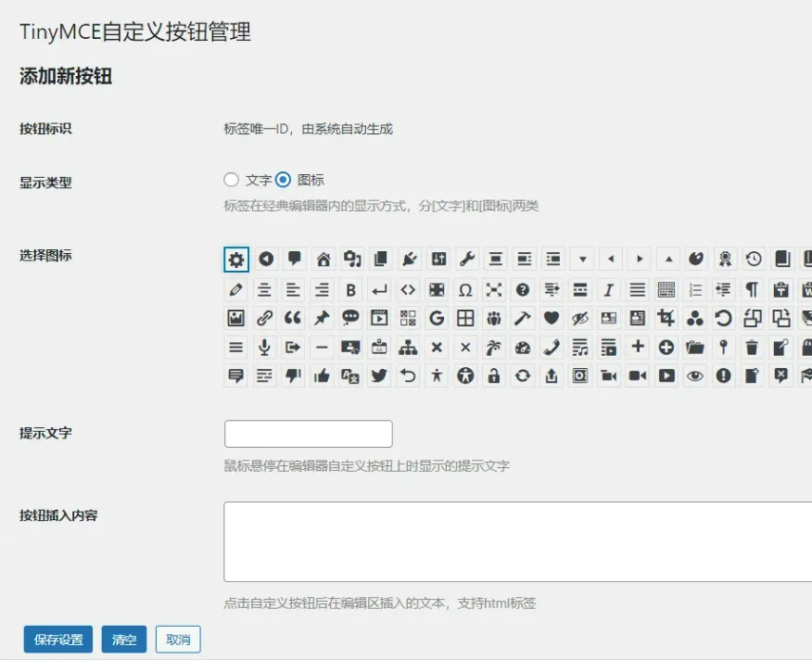Choose the speedometer dashboard gauge icon
The height and width of the screenshot is (660, 812).
[x=523, y=347]
